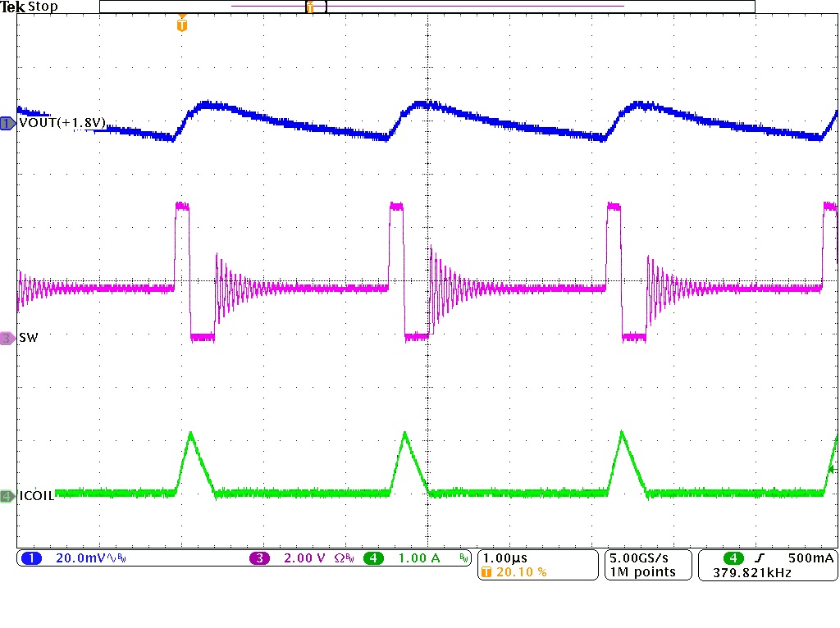Screen dimensions: 840x628
Task: Click the Tek logo in the top-left corner
Action: (11, 6)
